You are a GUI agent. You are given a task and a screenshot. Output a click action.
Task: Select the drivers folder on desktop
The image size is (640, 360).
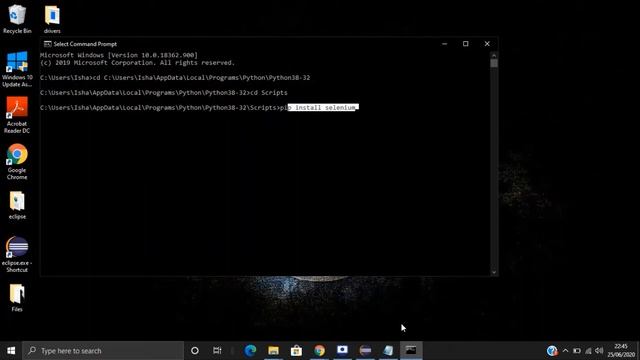tap(52, 19)
